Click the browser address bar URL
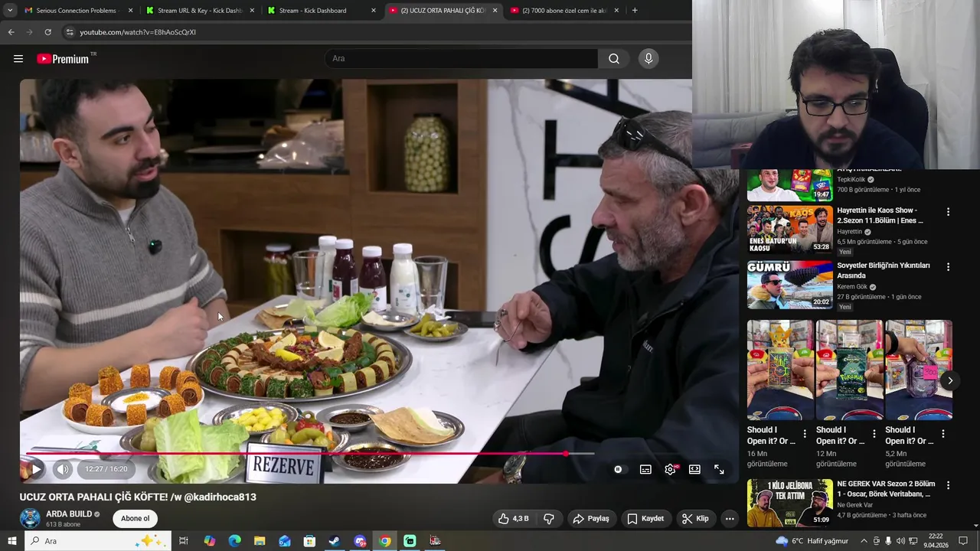This screenshot has height=551, width=980. (x=138, y=32)
